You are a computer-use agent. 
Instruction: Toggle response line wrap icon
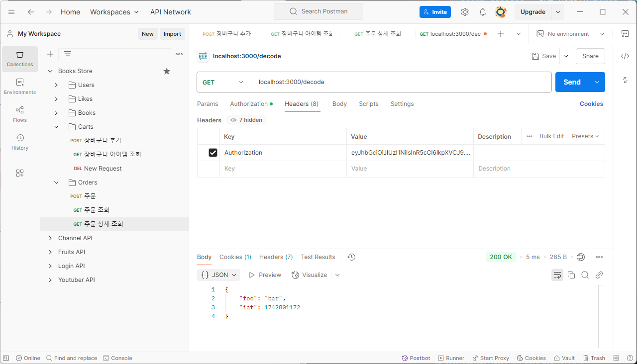557,275
